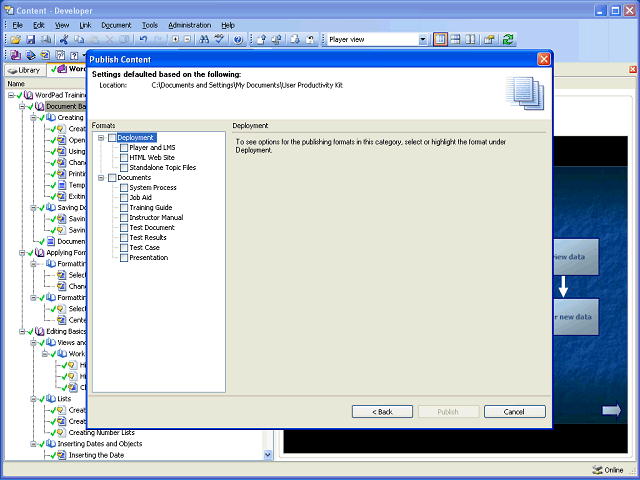Collapse the Editing Basics module node
The image size is (640, 480).
click(22, 331)
